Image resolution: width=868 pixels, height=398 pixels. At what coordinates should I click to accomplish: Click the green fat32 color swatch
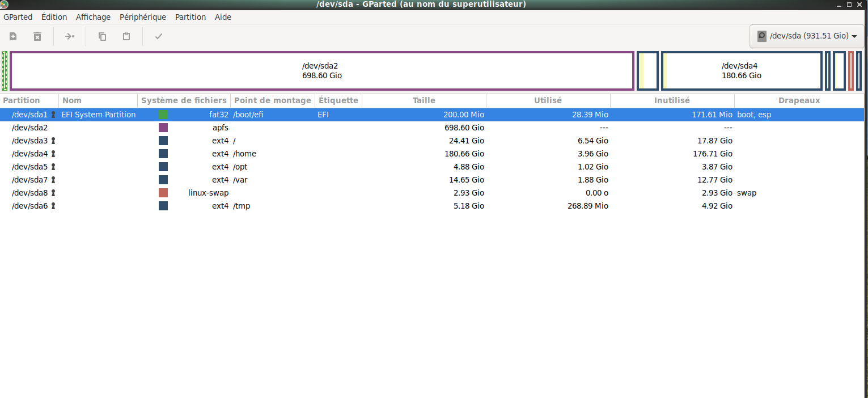tap(163, 115)
